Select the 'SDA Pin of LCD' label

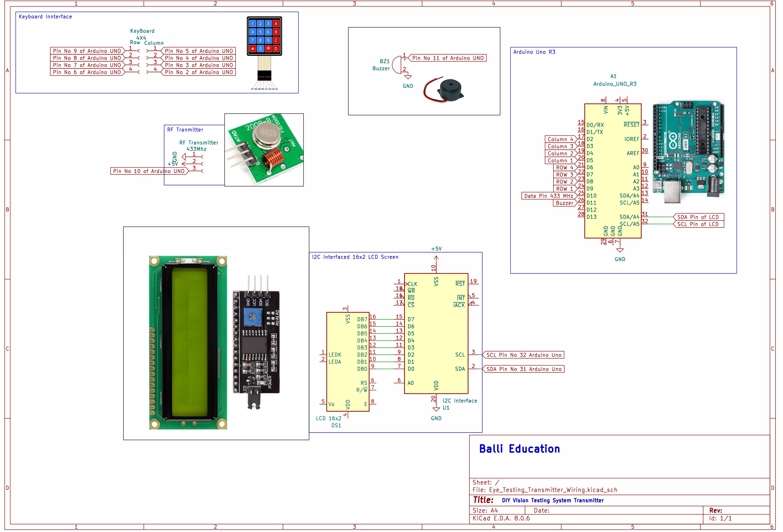pyautogui.click(x=698, y=217)
